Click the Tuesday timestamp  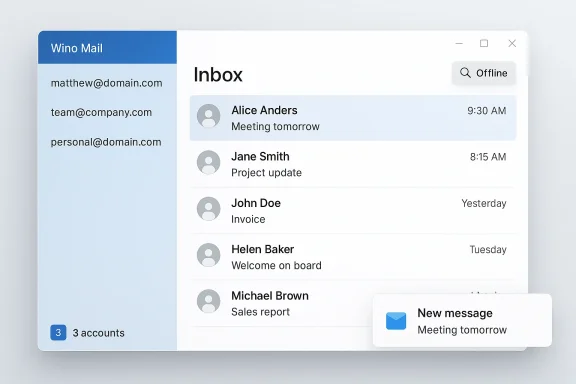coord(488,250)
